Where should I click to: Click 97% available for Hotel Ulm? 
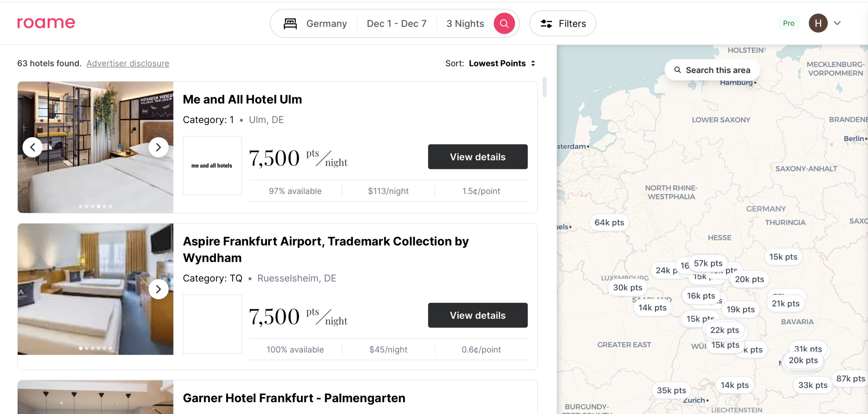pyautogui.click(x=295, y=191)
